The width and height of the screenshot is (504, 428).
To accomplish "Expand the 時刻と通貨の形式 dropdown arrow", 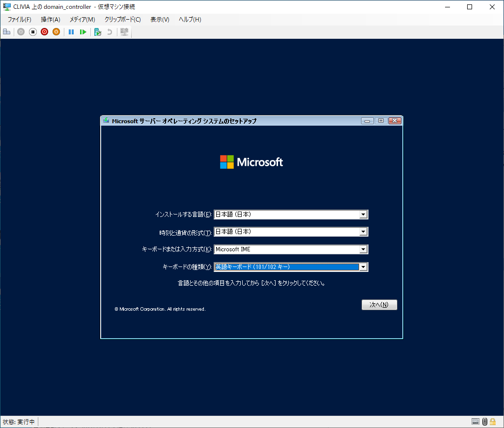I will coord(363,232).
